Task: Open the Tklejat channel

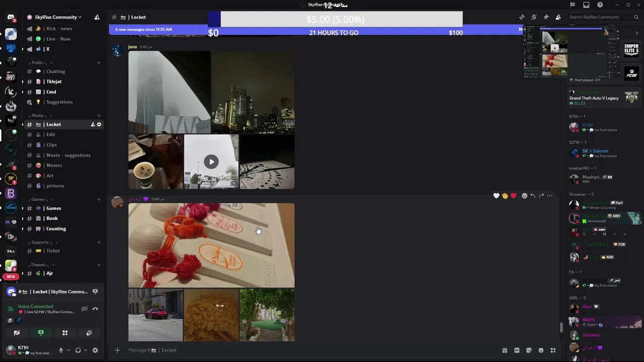Action: 63,81
